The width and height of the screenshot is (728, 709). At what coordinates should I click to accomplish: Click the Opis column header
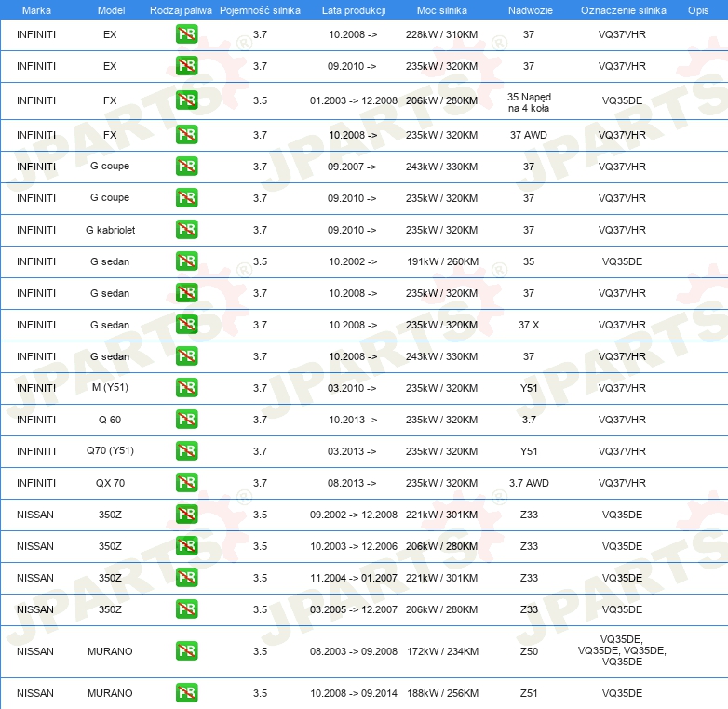(698, 10)
